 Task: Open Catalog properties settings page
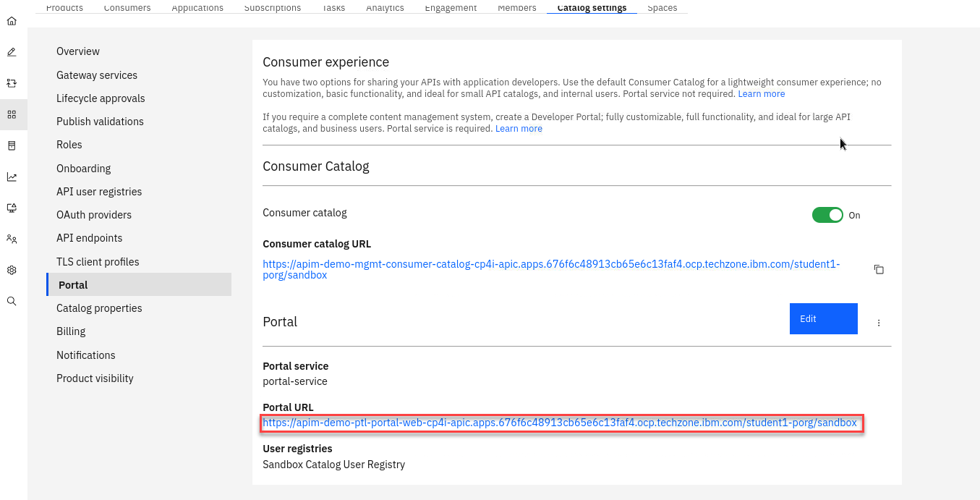click(99, 308)
